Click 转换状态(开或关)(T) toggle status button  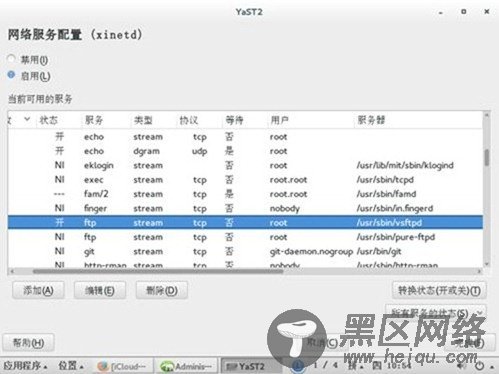(x=439, y=290)
